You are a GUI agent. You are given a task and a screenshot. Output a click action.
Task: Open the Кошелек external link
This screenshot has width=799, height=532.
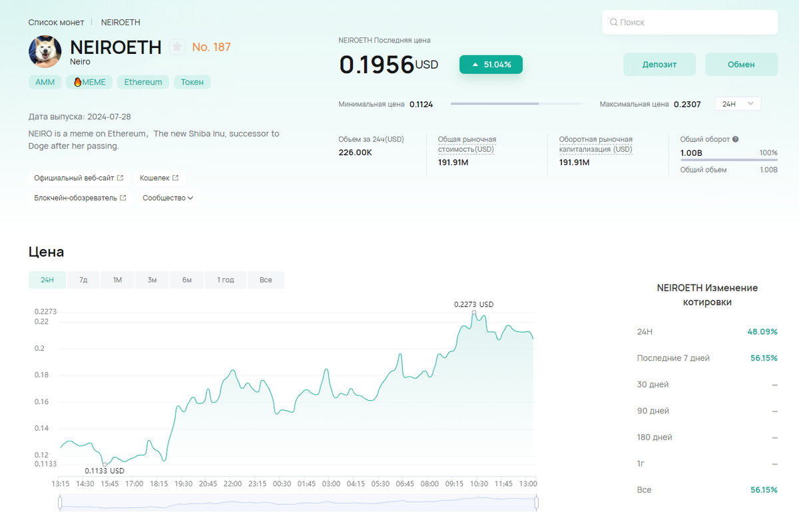pos(159,178)
